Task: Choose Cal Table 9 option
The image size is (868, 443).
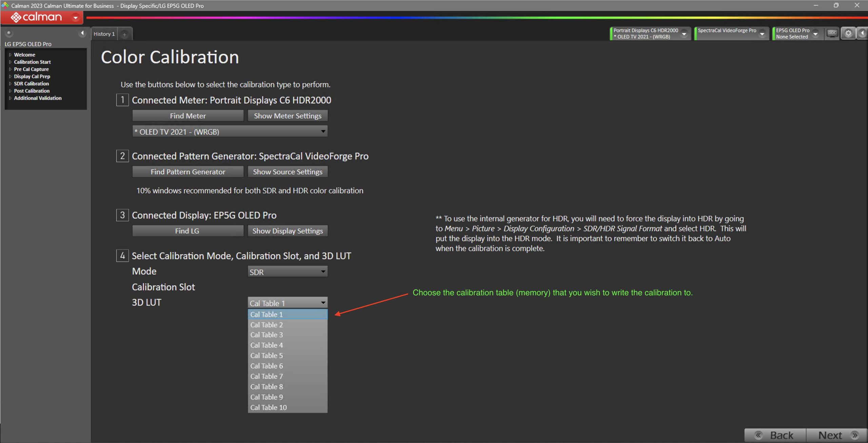Action: (288, 397)
